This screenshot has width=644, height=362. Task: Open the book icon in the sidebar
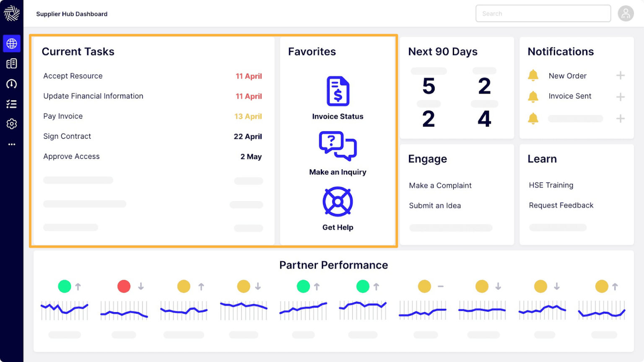tap(12, 64)
